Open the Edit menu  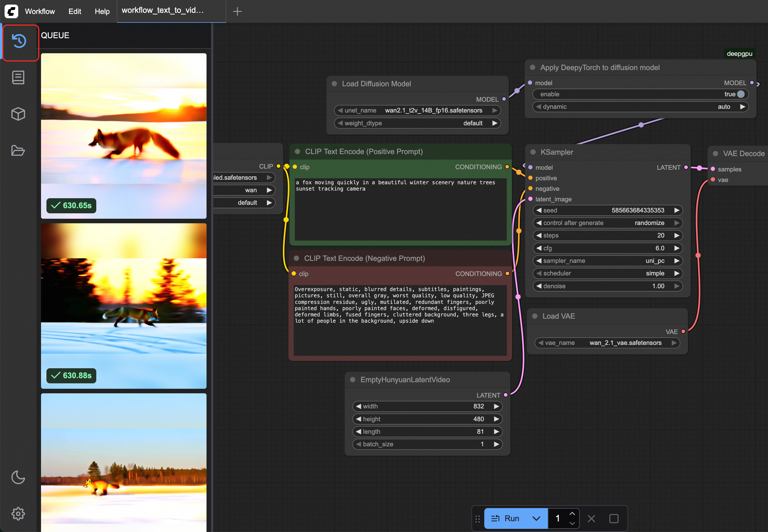click(75, 11)
